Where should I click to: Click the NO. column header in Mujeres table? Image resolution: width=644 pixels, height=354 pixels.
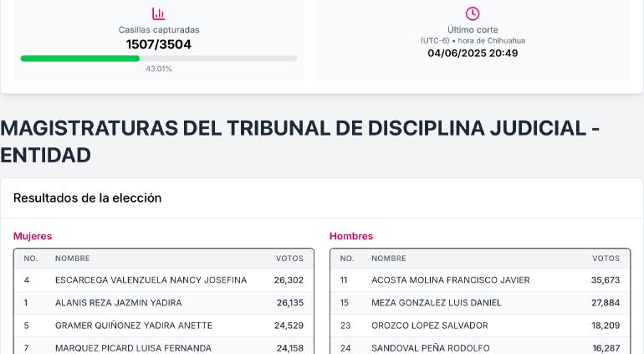31,259
